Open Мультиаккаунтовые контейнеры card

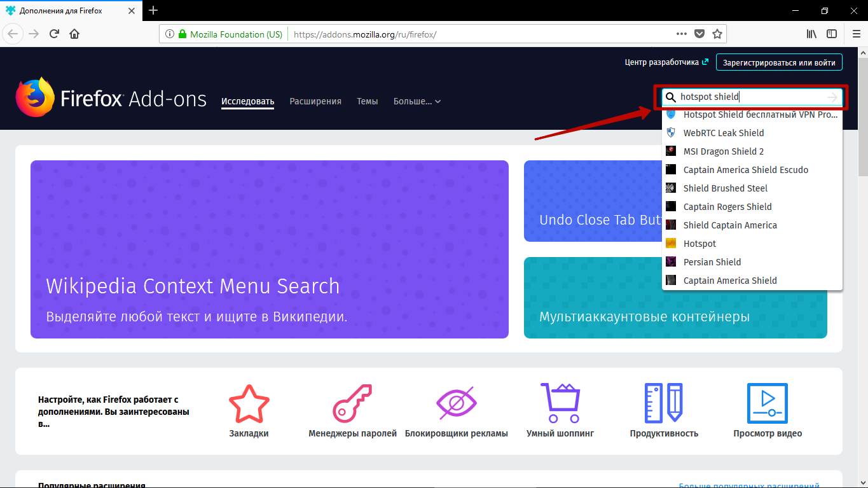click(x=675, y=298)
